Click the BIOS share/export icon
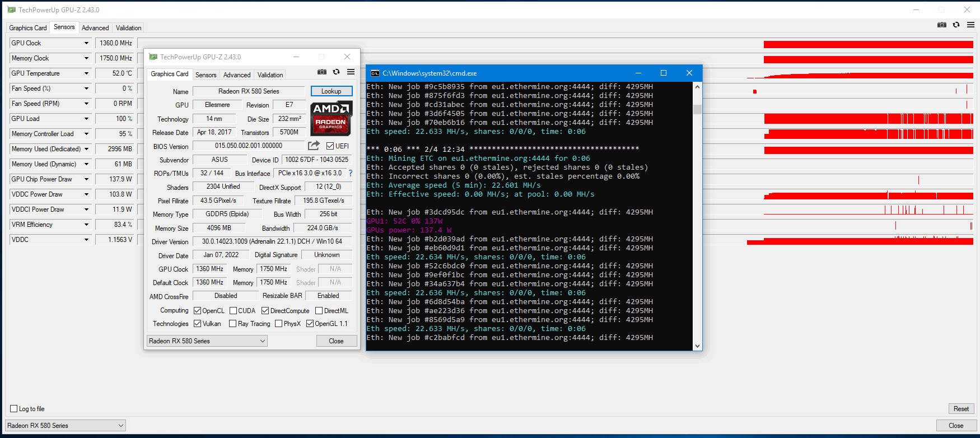The height and width of the screenshot is (438, 980). [314, 146]
